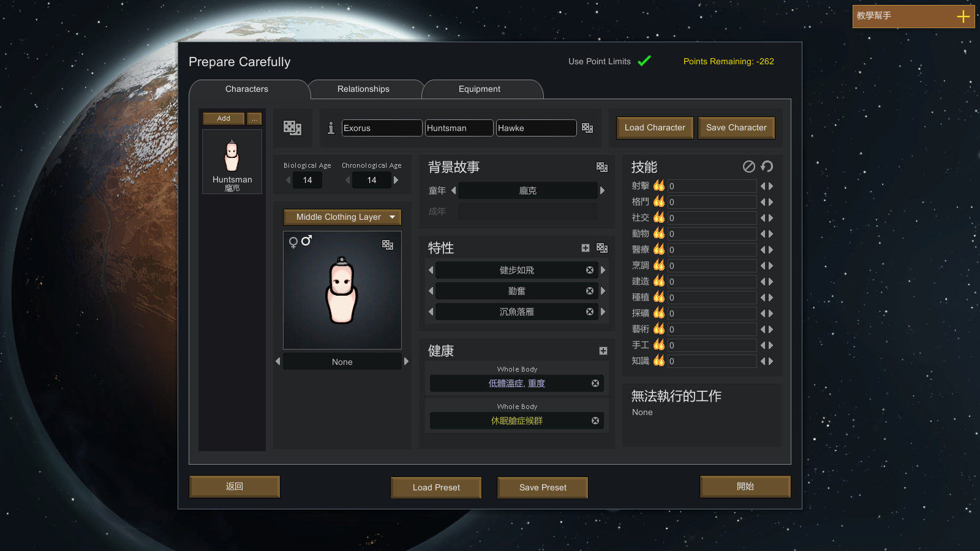Toggle the Use Point Limits checkmark

tap(644, 61)
